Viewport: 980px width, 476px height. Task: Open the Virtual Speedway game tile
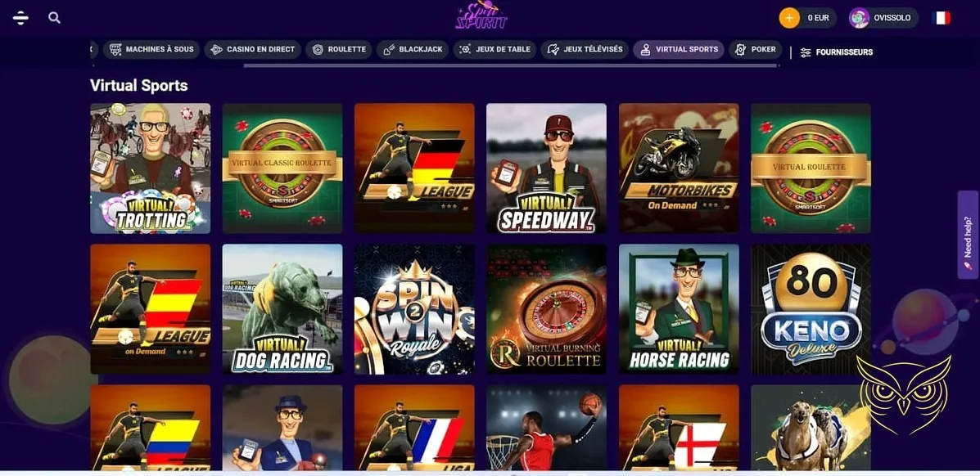pyautogui.click(x=546, y=168)
